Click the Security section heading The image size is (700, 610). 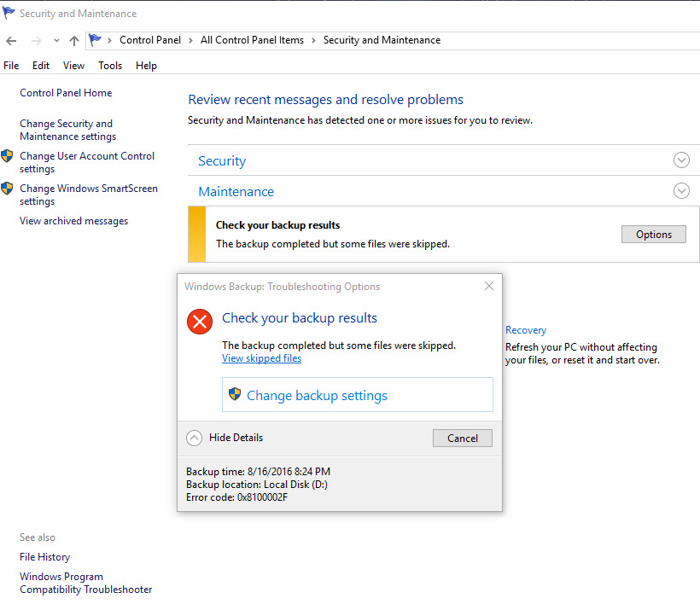click(222, 161)
